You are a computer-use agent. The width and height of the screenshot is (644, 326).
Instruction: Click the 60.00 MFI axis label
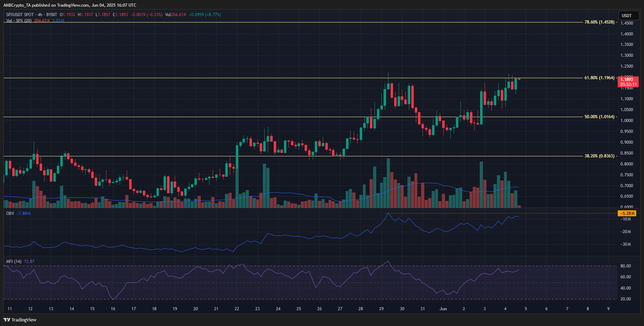(626, 277)
